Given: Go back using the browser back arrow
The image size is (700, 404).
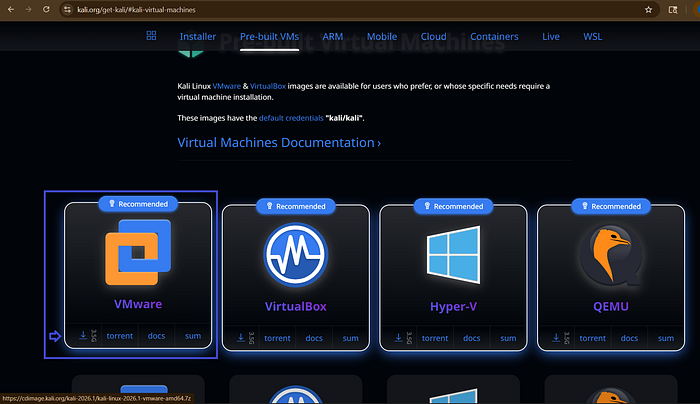Looking at the screenshot, I should 11,9.
